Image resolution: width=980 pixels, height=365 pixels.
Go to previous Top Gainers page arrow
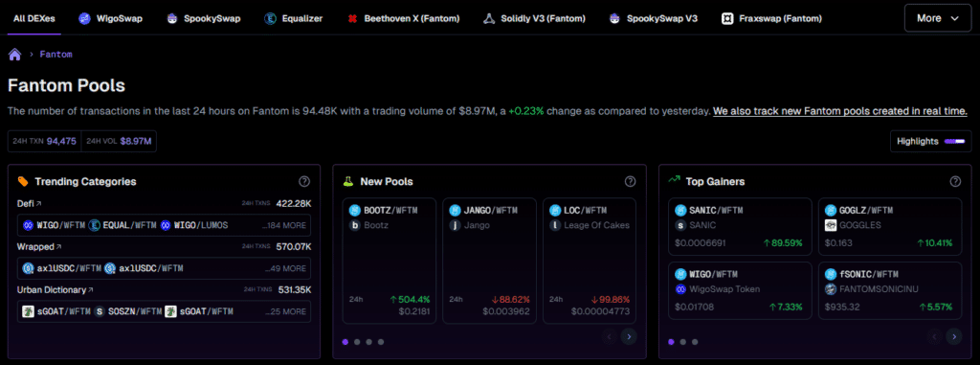click(x=934, y=337)
